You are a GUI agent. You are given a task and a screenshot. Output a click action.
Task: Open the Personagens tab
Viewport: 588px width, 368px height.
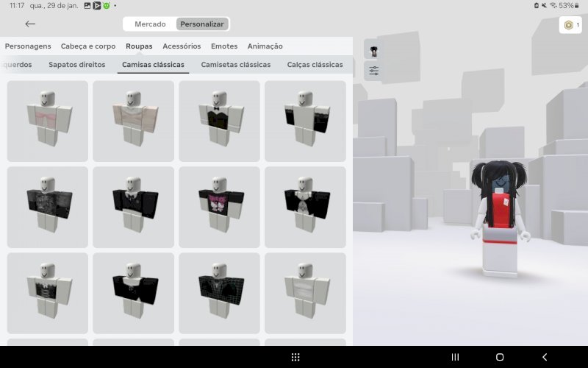point(28,46)
